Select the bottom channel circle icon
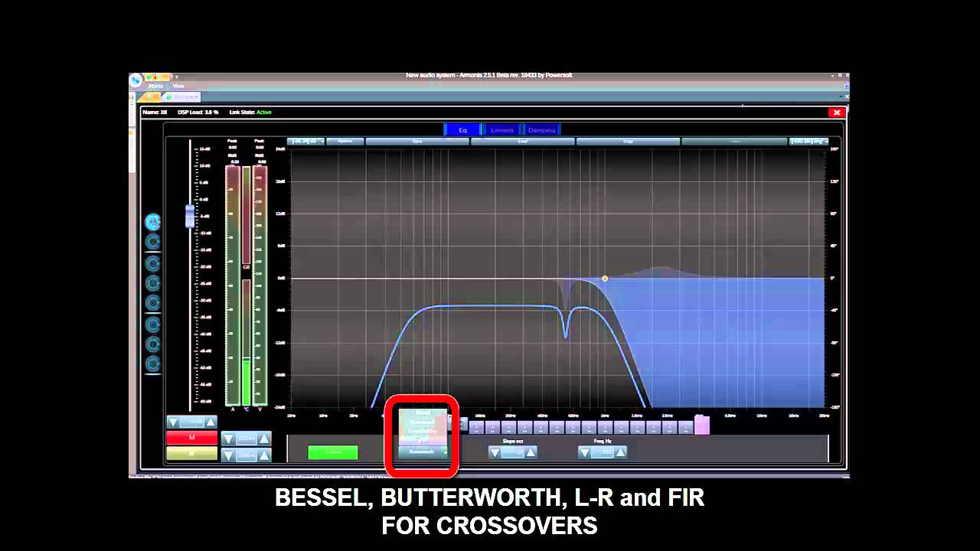 [x=153, y=364]
